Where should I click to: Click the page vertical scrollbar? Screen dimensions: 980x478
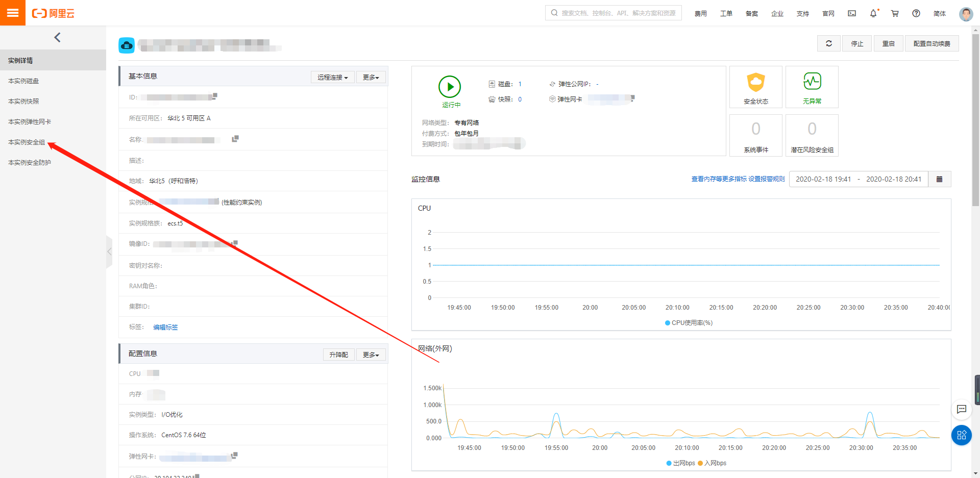click(975, 120)
